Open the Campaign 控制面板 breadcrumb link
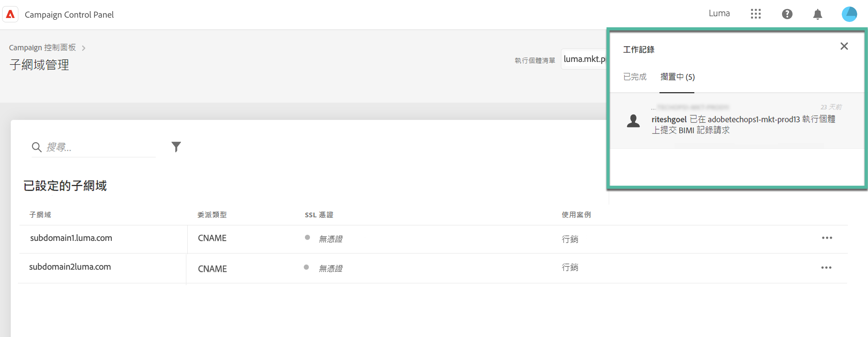Viewport: 868px width, 337px height. coord(42,48)
